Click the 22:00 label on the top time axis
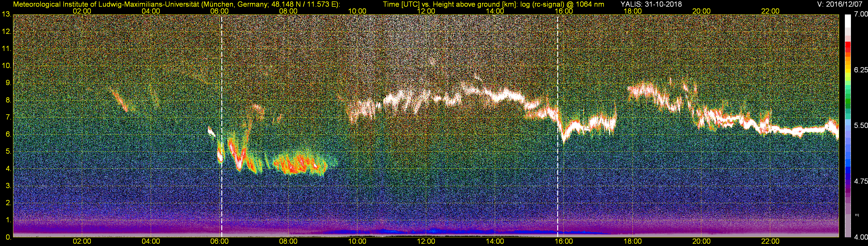The image size is (868, 246). coord(770,11)
